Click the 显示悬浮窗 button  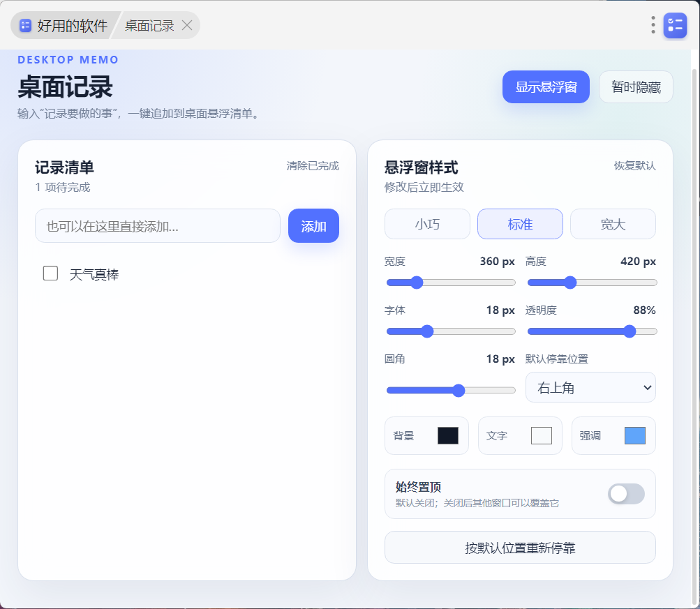point(546,87)
